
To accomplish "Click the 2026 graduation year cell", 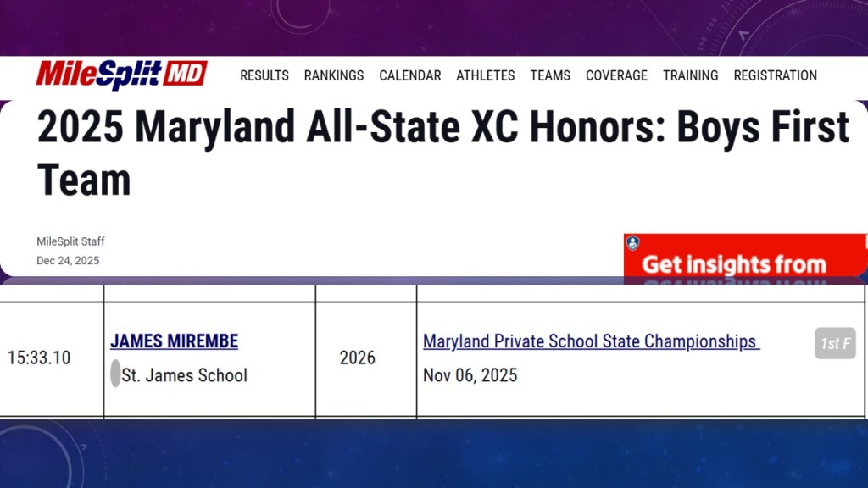I will [358, 358].
